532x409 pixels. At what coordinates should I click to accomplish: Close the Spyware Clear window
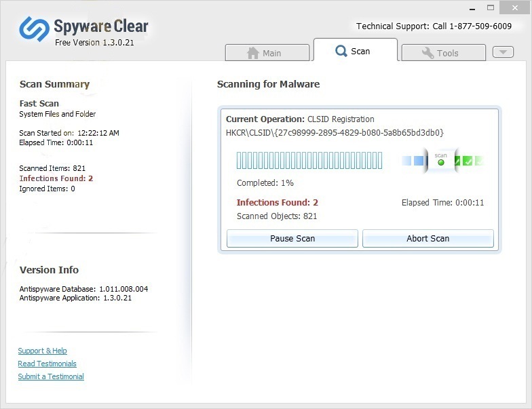pos(515,7)
